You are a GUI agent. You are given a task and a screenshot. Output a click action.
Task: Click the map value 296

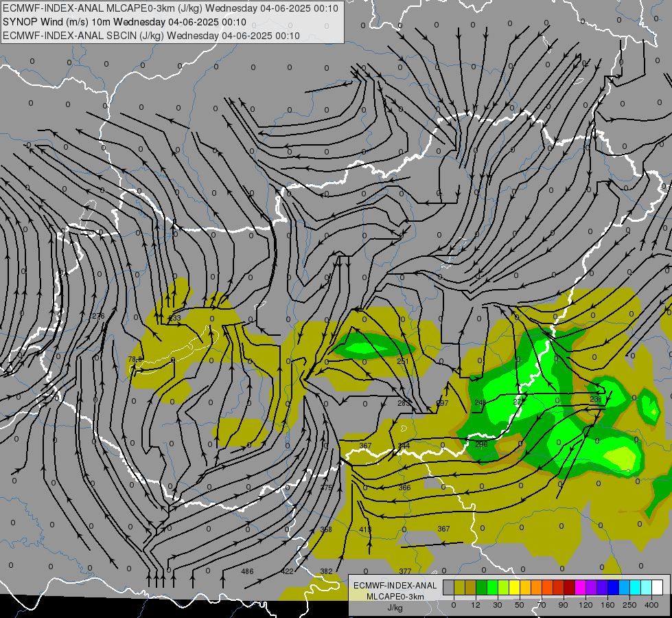click(x=481, y=444)
